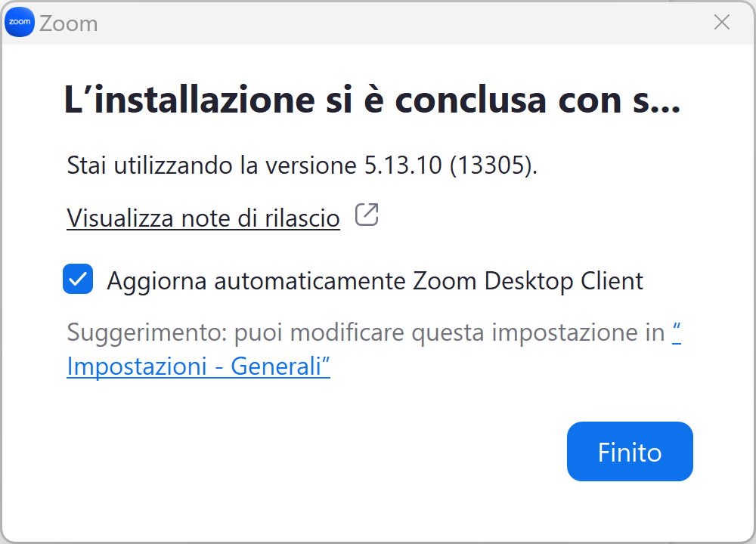Untick the blue auto-update checkbox
This screenshot has height=544, width=756.
pyautogui.click(x=78, y=279)
